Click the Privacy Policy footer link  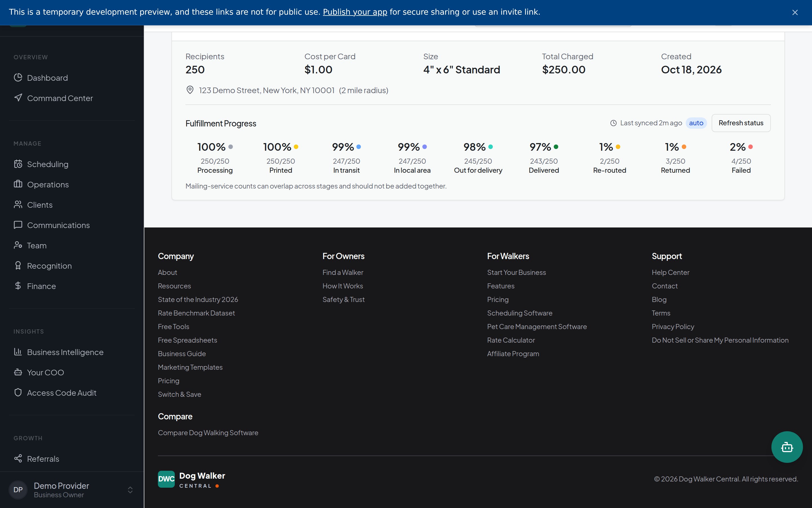(673, 327)
